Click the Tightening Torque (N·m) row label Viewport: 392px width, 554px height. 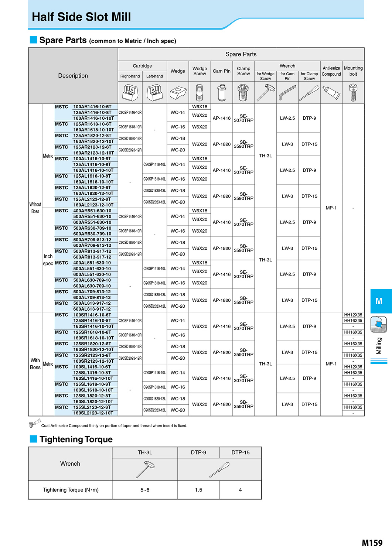pos(71,490)
